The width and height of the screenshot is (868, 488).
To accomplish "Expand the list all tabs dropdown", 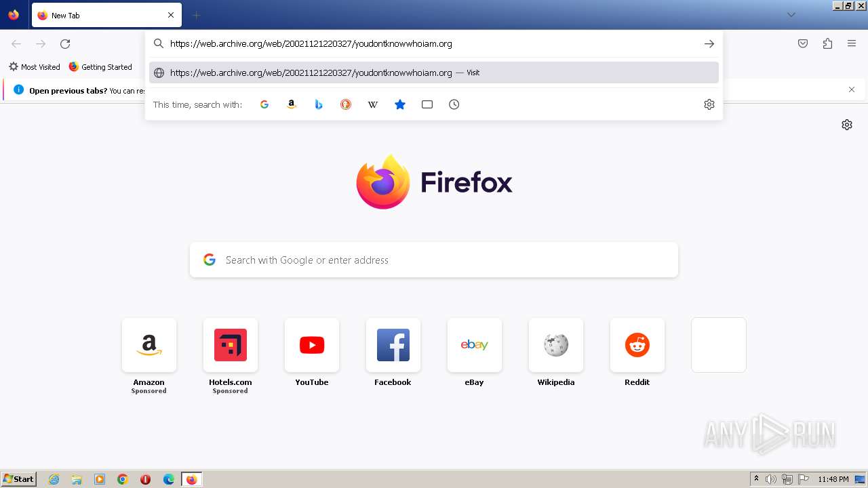I will (x=791, y=15).
